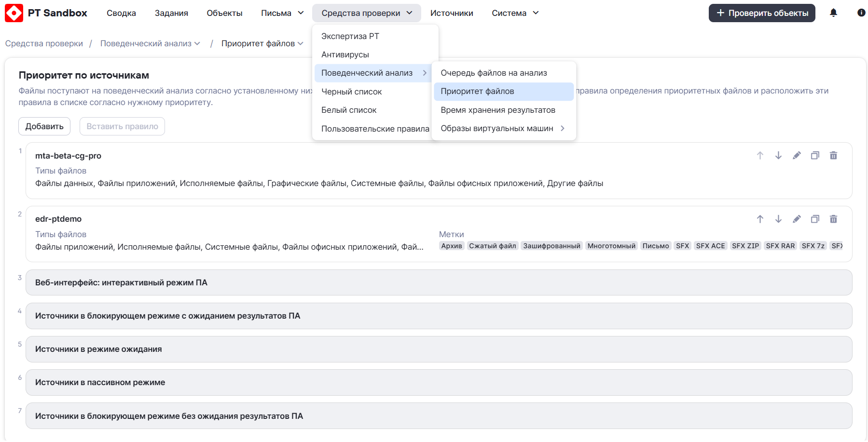Open Поведенческий анализ submenu item
The height and width of the screenshot is (442, 868).
pyautogui.click(x=373, y=73)
